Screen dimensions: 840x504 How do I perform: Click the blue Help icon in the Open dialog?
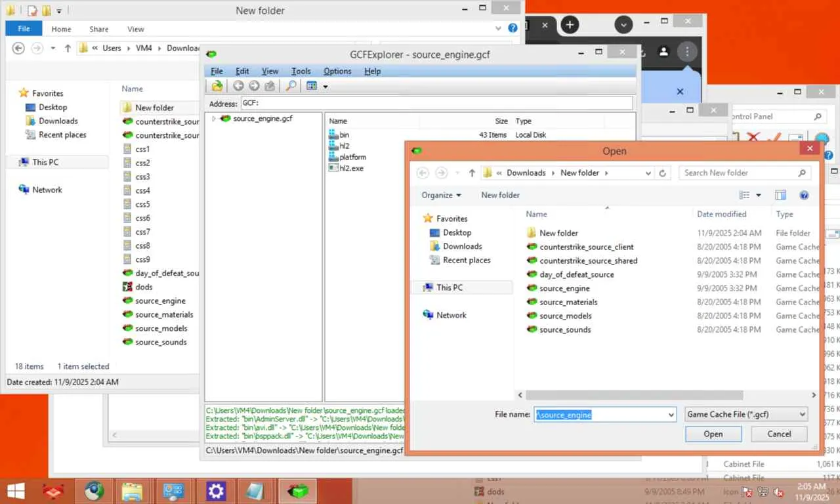click(803, 195)
